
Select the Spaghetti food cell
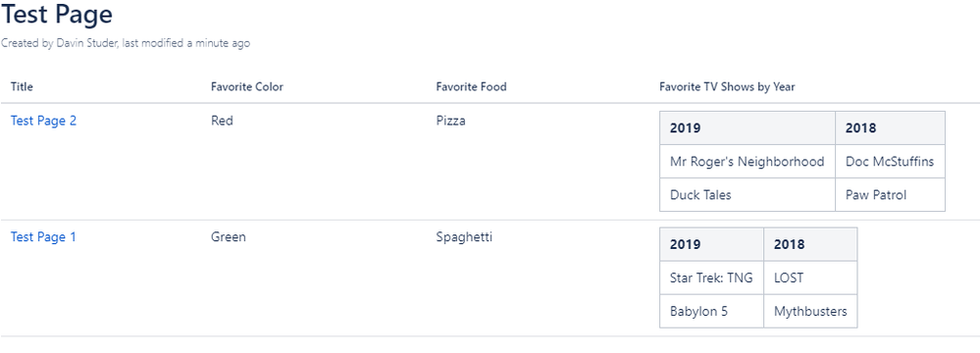pyautogui.click(x=464, y=237)
